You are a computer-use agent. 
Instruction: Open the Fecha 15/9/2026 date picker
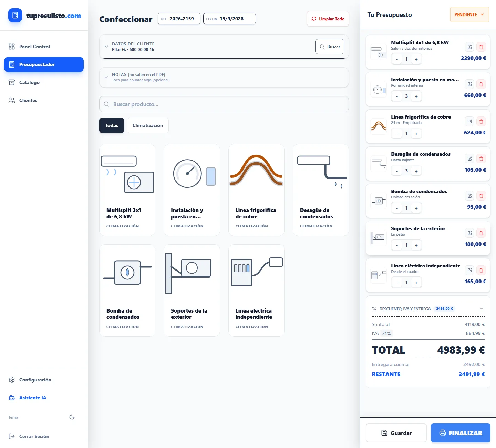coord(229,19)
